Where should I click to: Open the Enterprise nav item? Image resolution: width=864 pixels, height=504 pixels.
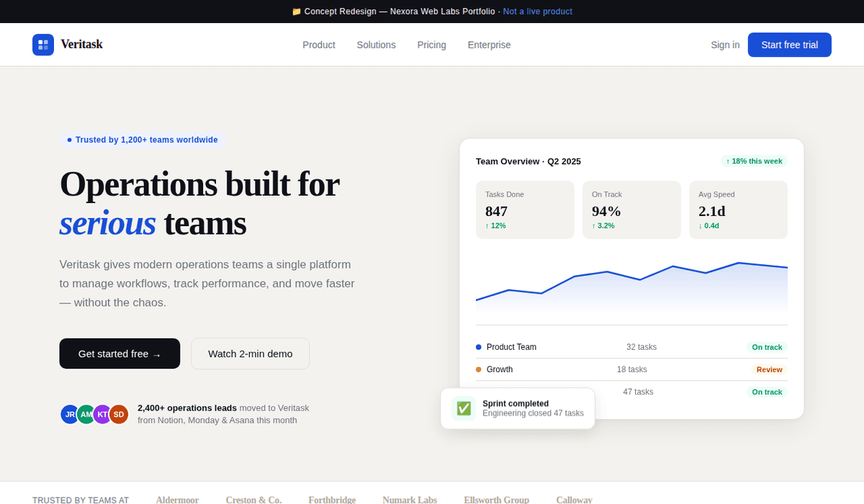(489, 45)
